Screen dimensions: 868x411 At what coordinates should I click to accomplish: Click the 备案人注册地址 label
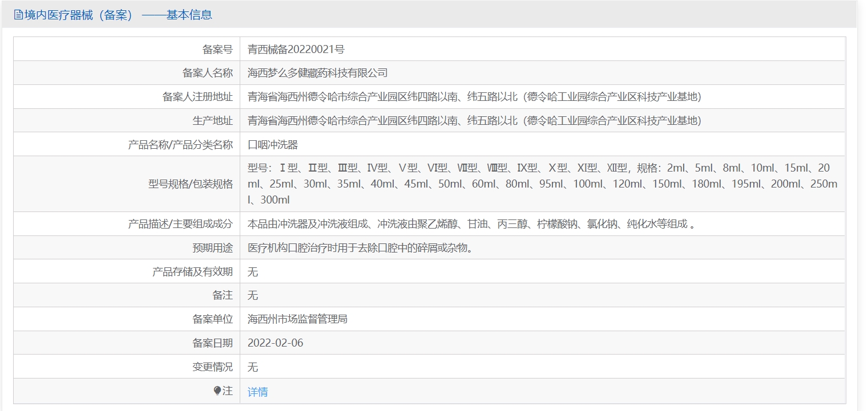pos(197,97)
